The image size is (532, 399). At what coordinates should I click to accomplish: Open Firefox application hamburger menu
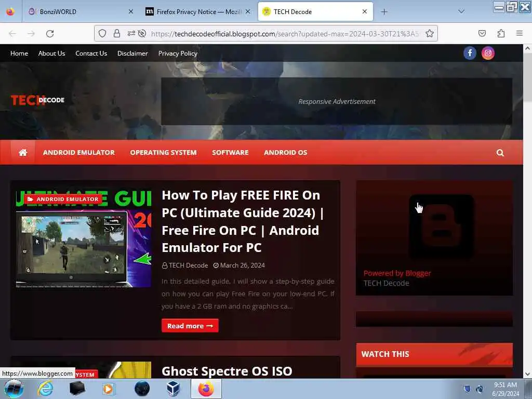point(520,33)
